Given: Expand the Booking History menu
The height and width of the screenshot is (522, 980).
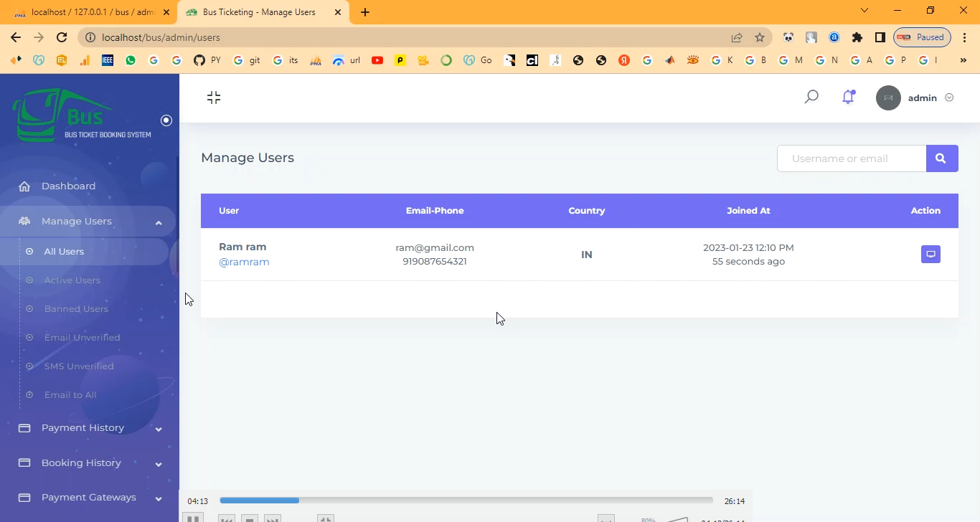Looking at the screenshot, I should click(159, 464).
